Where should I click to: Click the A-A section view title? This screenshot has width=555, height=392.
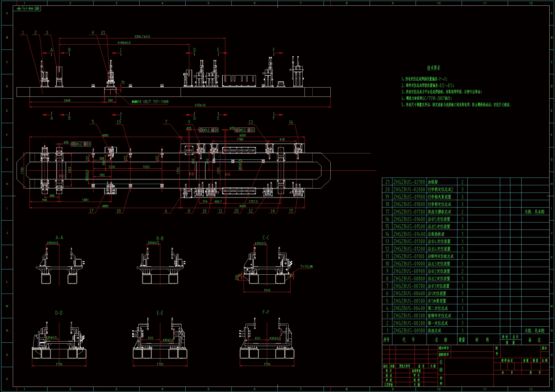point(59,238)
